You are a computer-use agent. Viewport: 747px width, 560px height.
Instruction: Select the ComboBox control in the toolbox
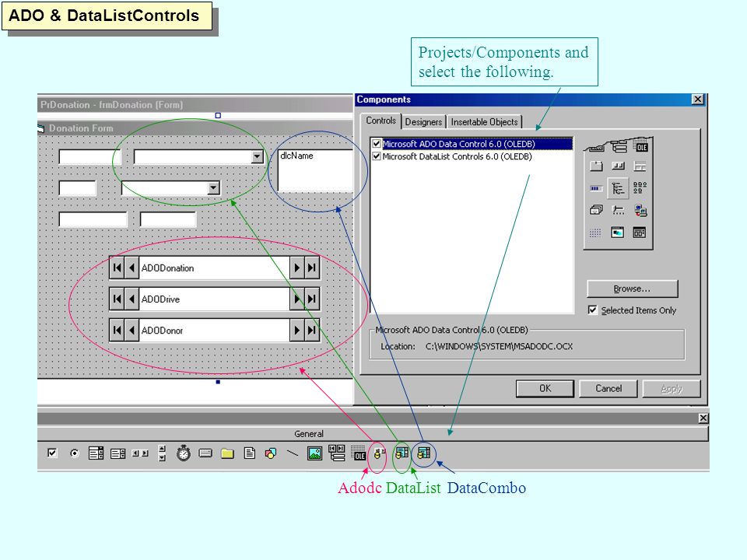point(96,453)
